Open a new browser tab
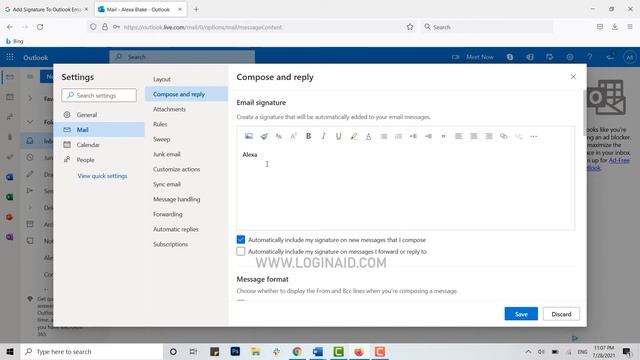640x360 pixels. coord(196,9)
